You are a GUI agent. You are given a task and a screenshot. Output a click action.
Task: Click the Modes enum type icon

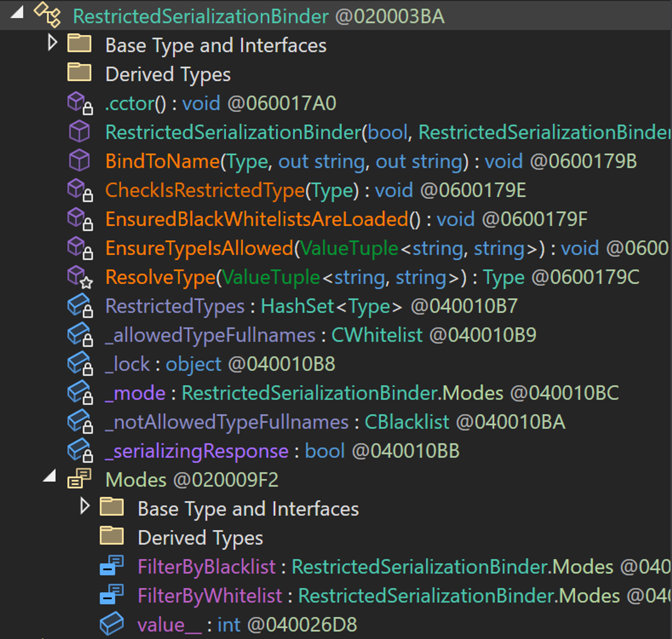(x=79, y=479)
